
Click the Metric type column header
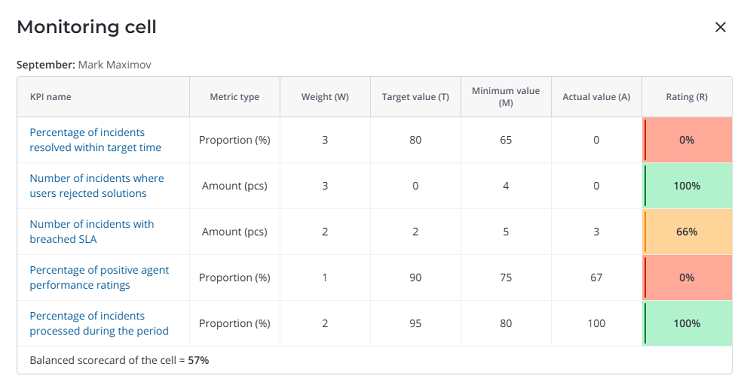(234, 97)
